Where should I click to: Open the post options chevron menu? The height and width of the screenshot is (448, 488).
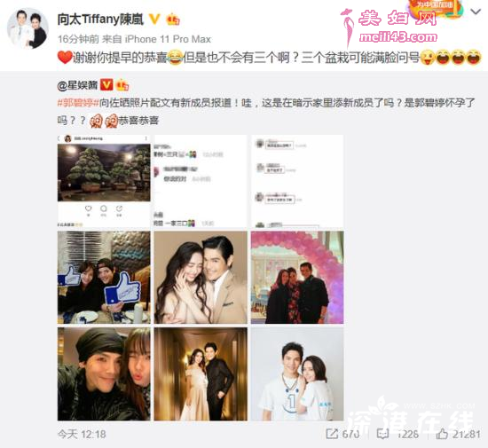point(476,12)
